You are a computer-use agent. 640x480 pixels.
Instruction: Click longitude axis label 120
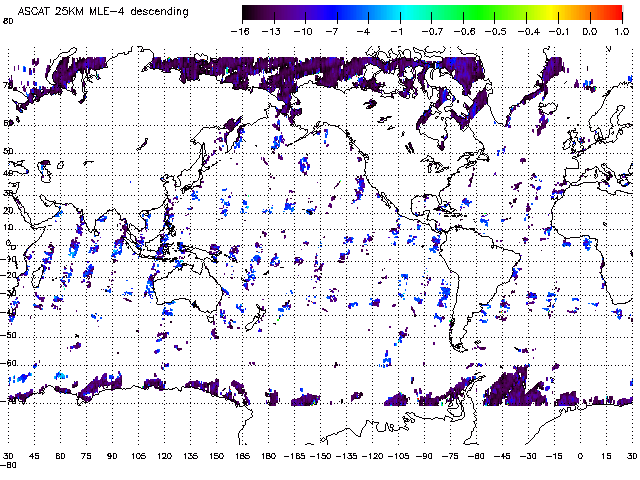click(x=164, y=456)
